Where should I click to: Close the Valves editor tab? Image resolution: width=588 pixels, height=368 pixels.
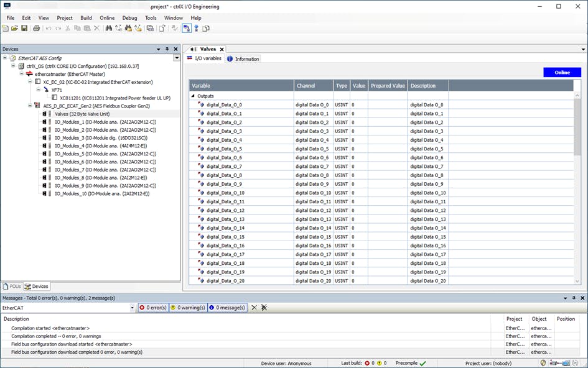point(222,49)
